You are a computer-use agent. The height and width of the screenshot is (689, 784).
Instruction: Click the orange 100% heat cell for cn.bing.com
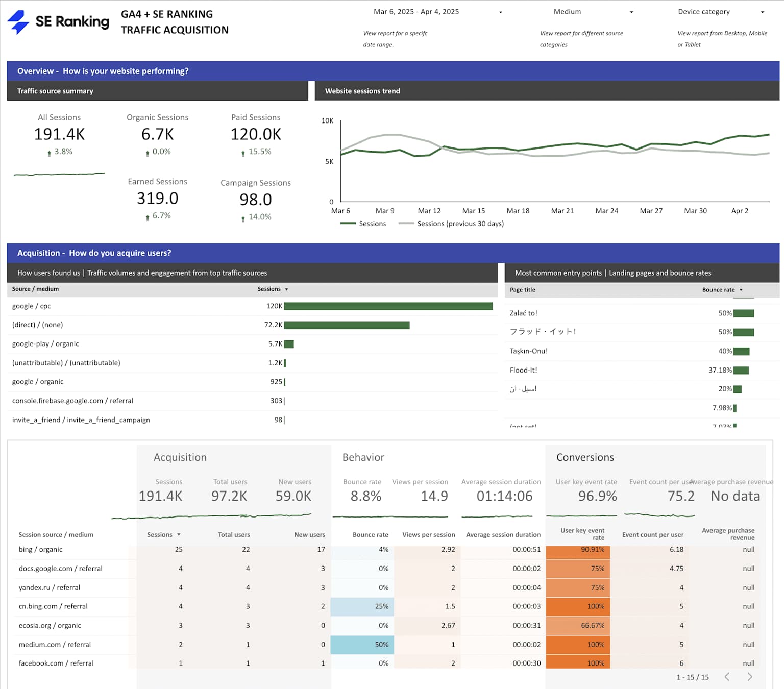577,606
